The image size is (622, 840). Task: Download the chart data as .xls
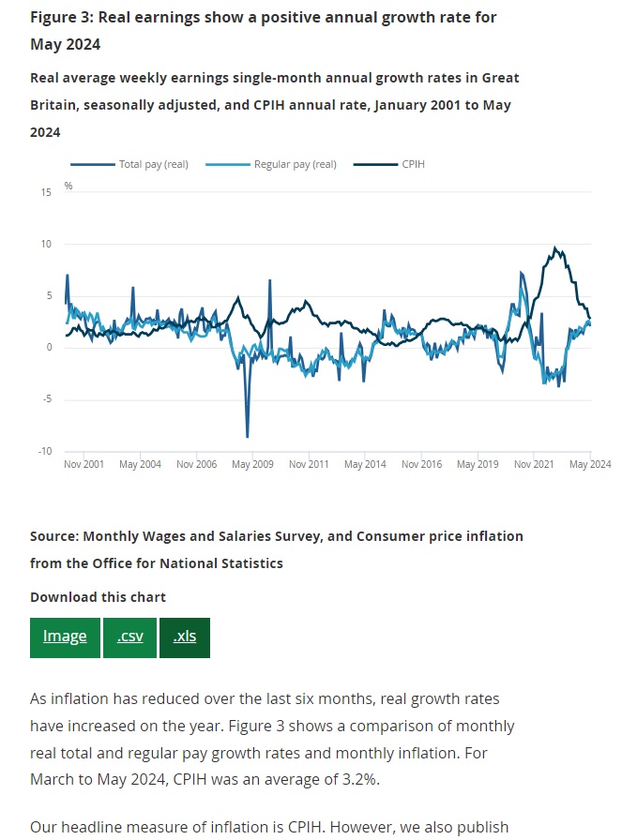(x=184, y=637)
